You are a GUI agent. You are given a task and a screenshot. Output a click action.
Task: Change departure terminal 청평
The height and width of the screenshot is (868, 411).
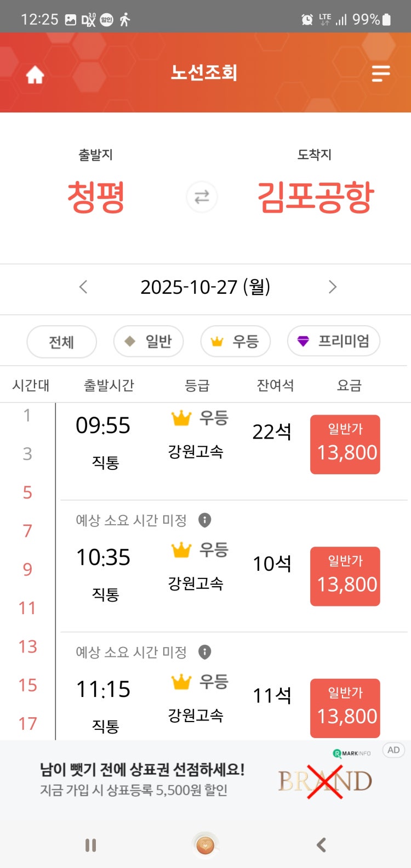(x=96, y=197)
